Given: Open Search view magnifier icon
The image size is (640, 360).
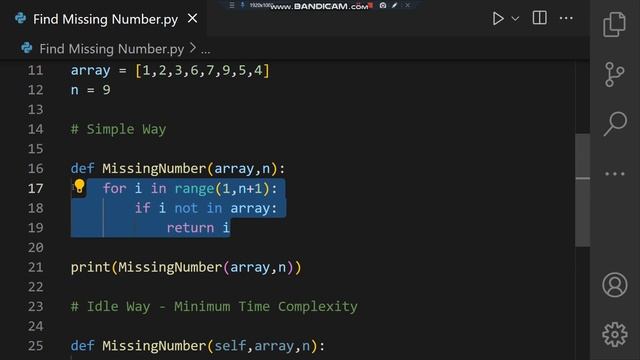Looking at the screenshot, I should coord(615,123).
